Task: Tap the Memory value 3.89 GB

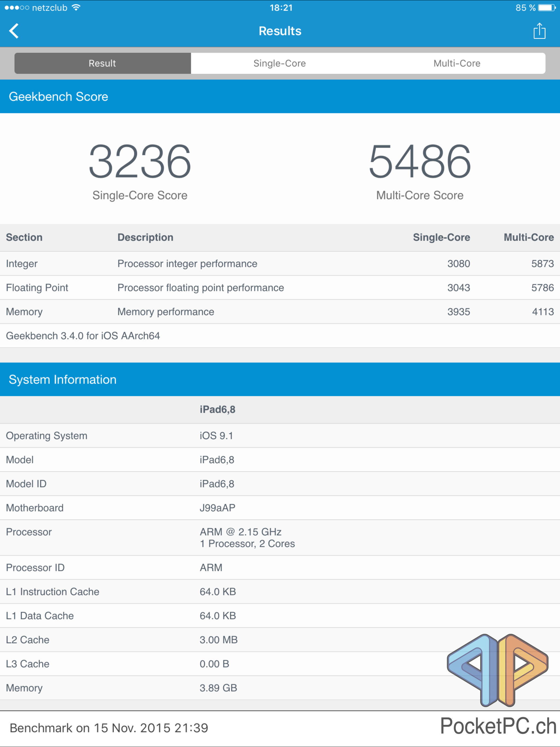Action: coord(218,688)
